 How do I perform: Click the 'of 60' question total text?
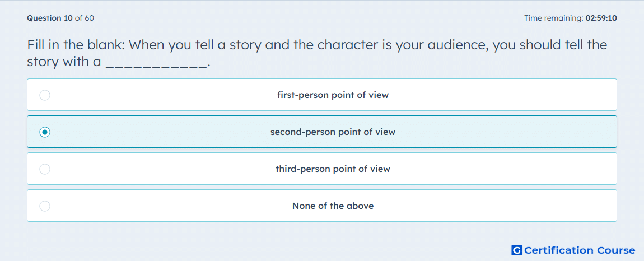84,18
